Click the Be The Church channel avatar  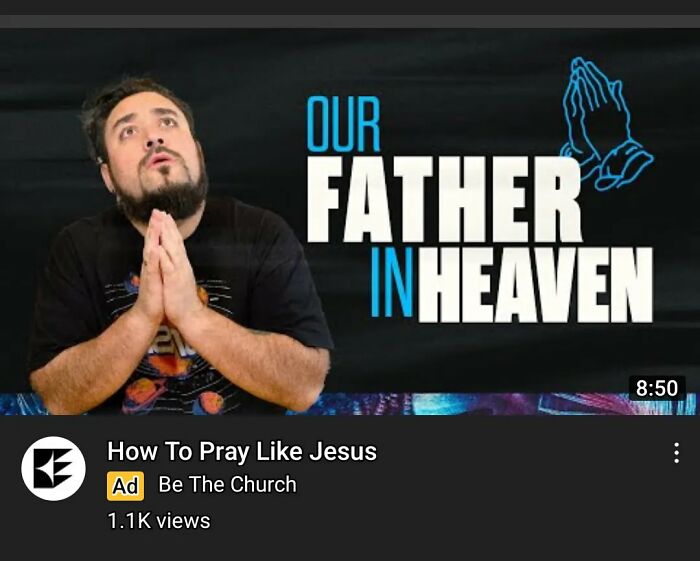pos(54,468)
